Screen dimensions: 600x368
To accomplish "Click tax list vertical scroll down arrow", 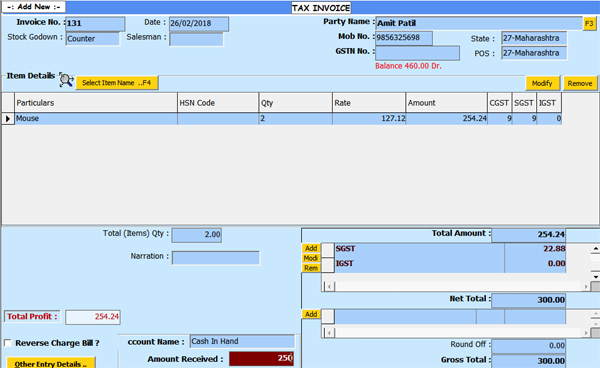I will pos(595,277).
